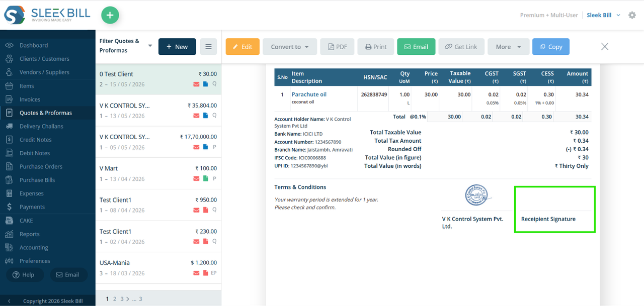Close the quote preview panel
Screen dimensions: 644x306
click(x=605, y=47)
